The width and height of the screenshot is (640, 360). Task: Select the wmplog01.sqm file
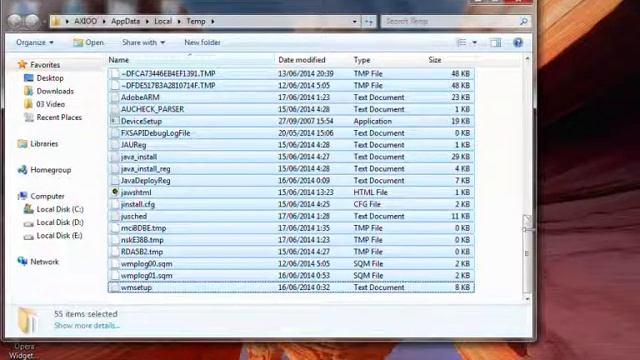pyautogui.click(x=291, y=276)
